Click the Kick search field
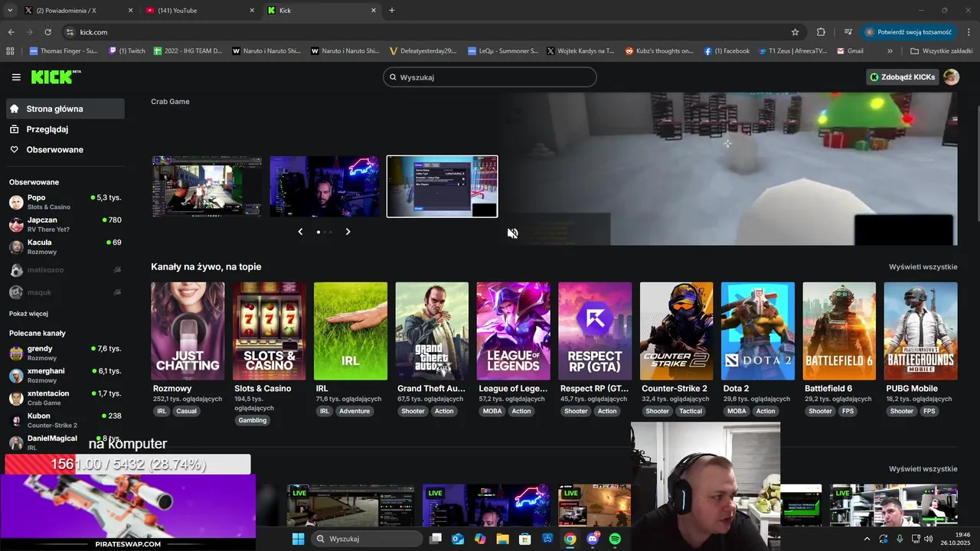The width and height of the screenshot is (980, 551). [490, 77]
